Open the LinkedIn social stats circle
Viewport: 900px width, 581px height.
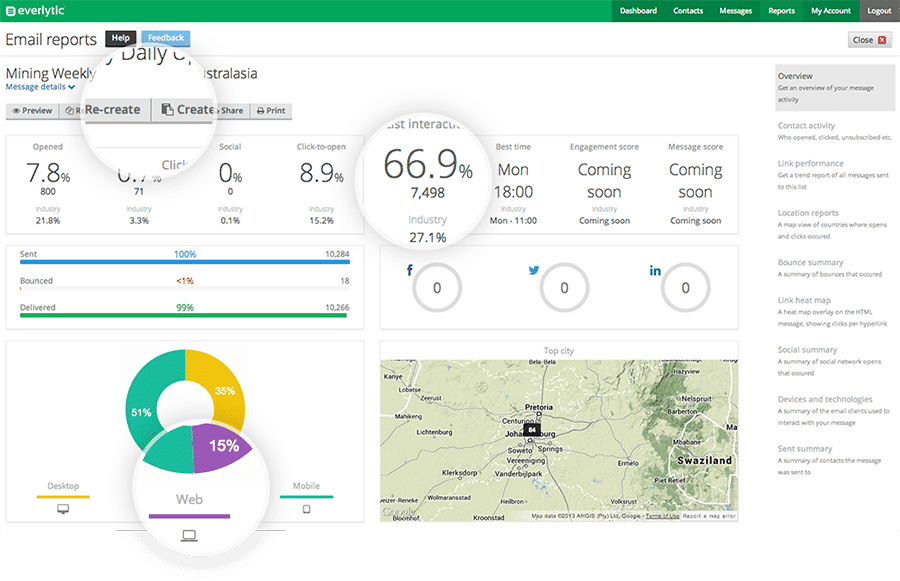[x=686, y=287]
